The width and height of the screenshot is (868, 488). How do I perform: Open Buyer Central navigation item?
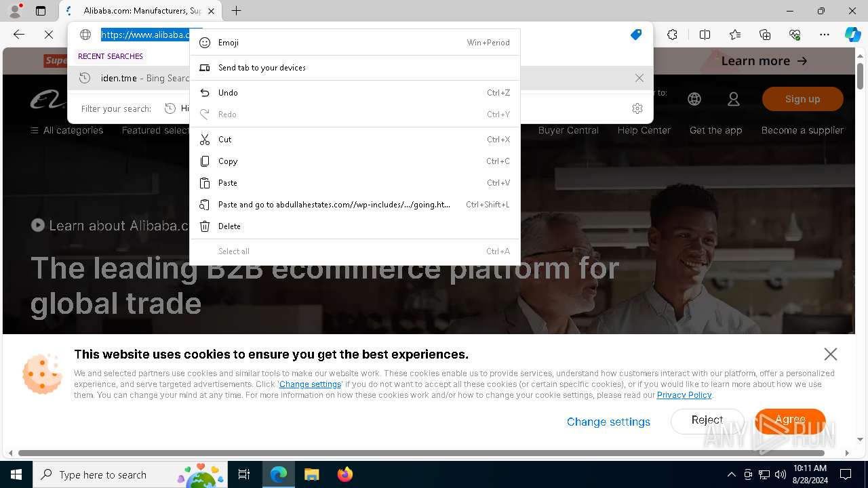568,130
